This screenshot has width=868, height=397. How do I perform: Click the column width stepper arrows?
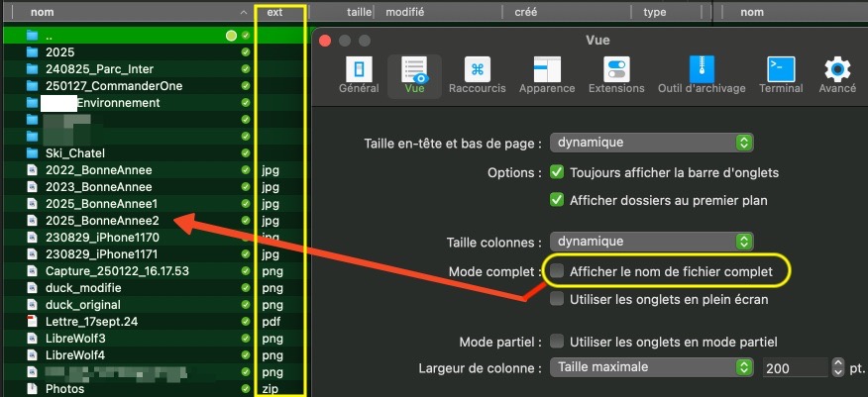[839, 367]
